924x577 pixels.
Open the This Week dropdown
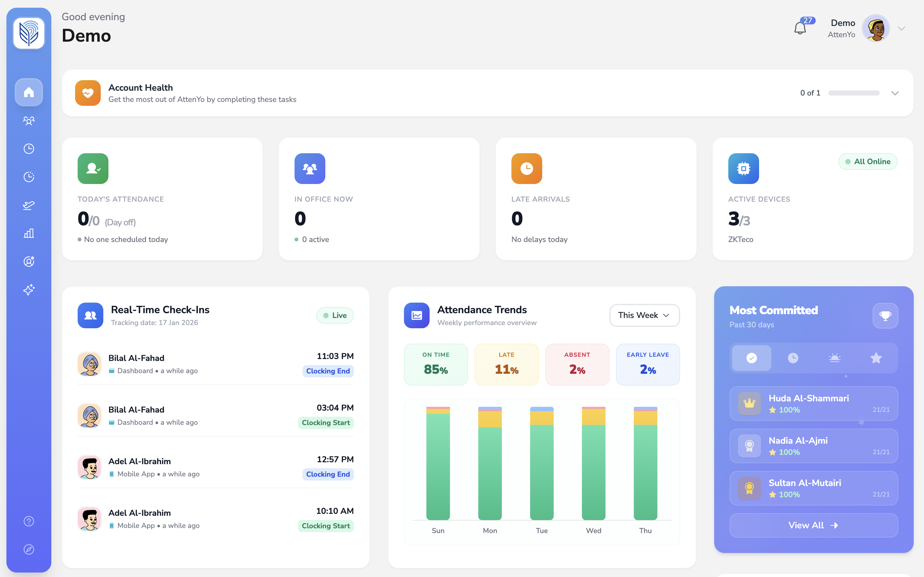(644, 315)
